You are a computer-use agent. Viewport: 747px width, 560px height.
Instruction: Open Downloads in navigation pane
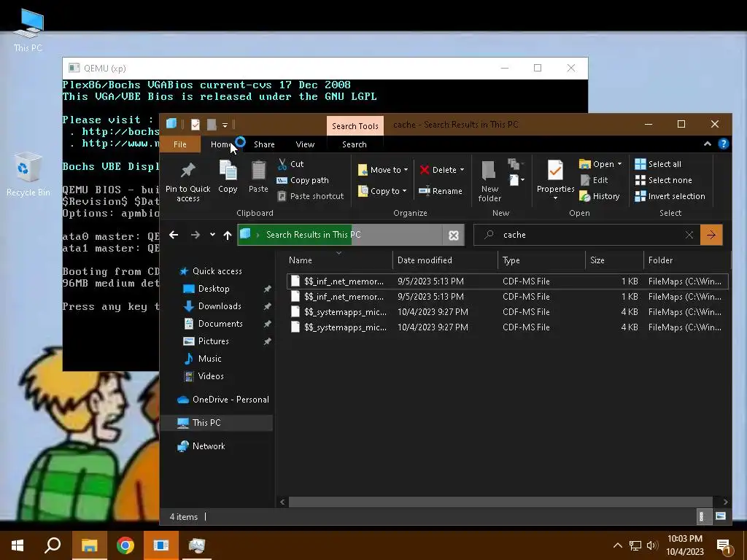point(219,306)
